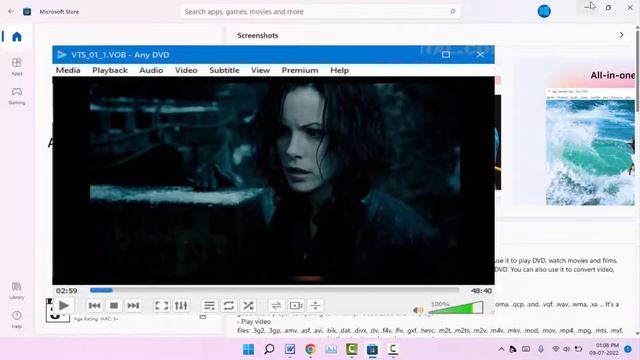Open Apps section in Microsoft Store
The image size is (640, 360).
pyautogui.click(x=17, y=66)
